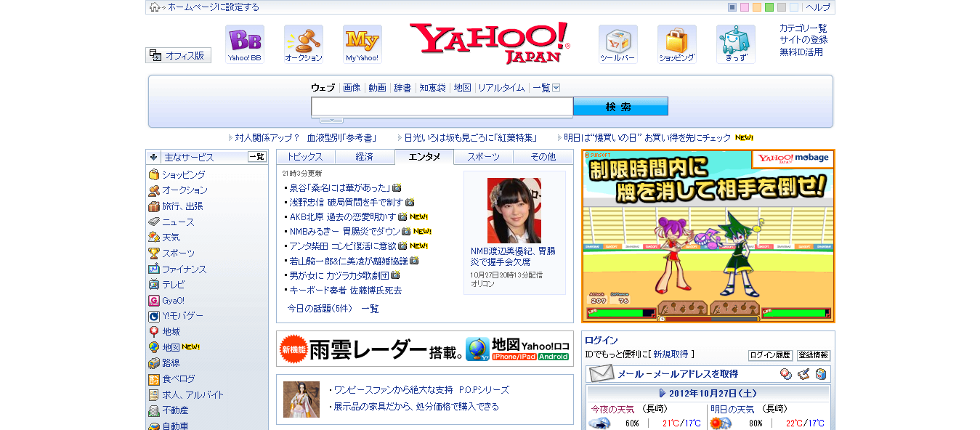Open 天気 in the sidebar

[x=171, y=238]
